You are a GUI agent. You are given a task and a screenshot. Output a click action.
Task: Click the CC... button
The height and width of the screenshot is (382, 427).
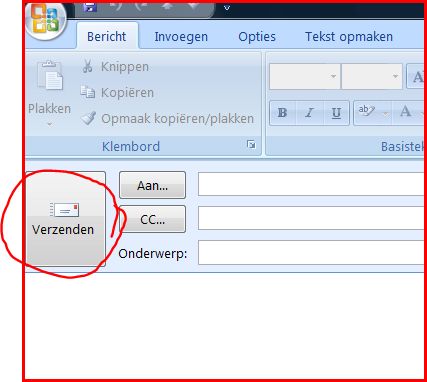[152, 219]
